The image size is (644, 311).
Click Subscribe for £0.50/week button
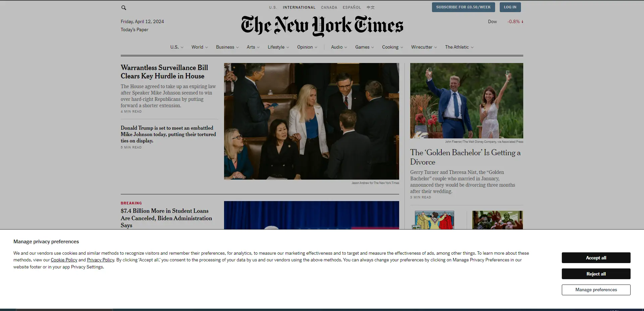coord(463,7)
